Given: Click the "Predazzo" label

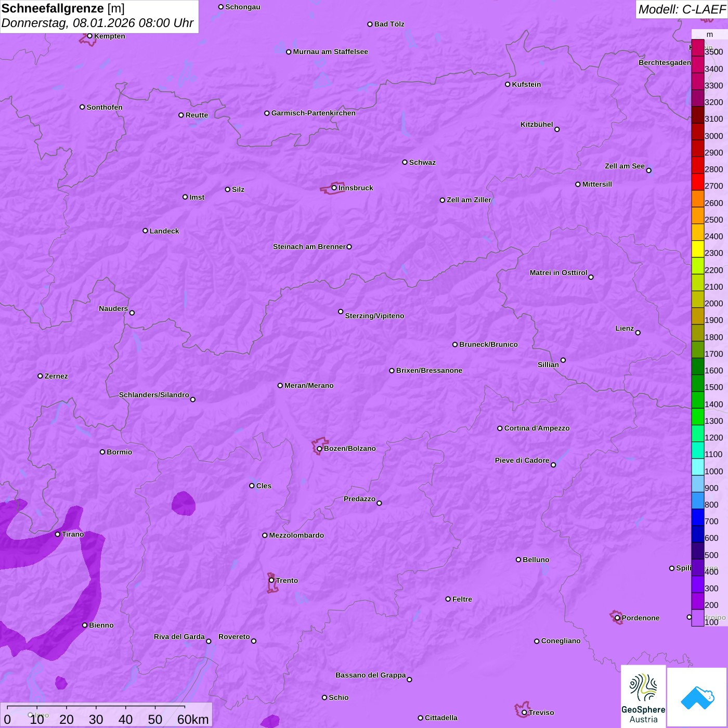Looking at the screenshot, I should click(359, 499).
